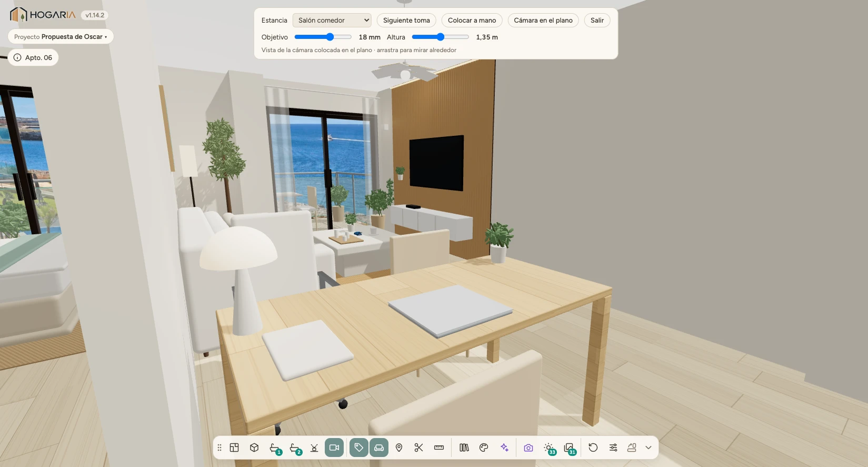The image size is (868, 467).
Task: Click the undo reset arrow icon
Action: [x=593, y=448]
